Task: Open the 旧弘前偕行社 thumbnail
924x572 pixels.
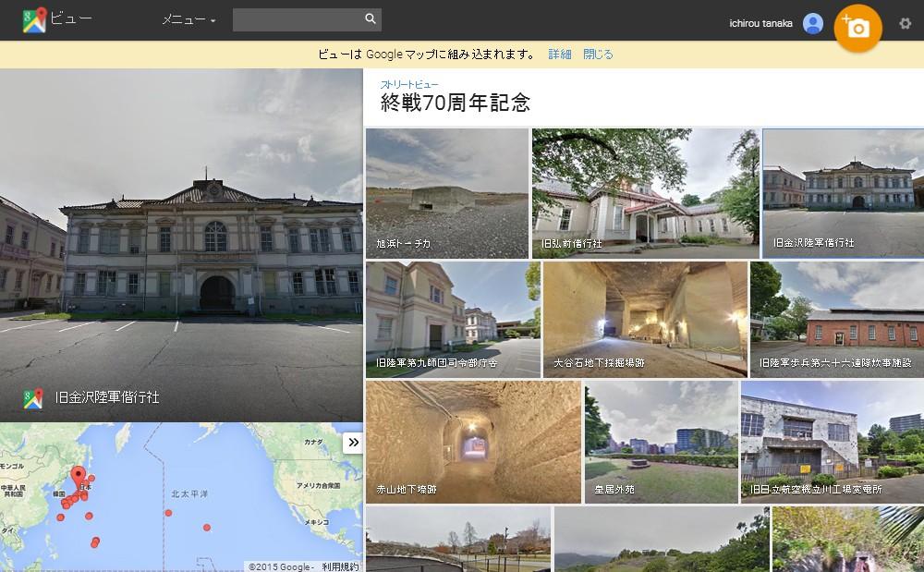Action: [x=645, y=193]
